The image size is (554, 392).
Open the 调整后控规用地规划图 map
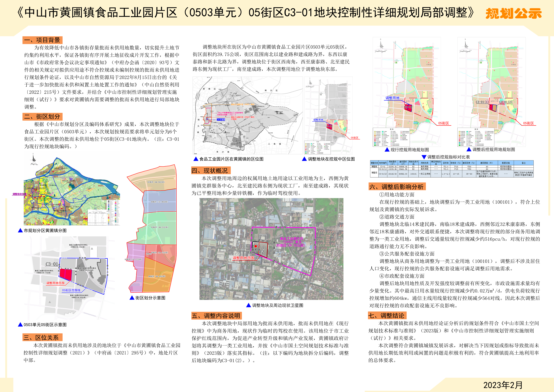(492, 92)
